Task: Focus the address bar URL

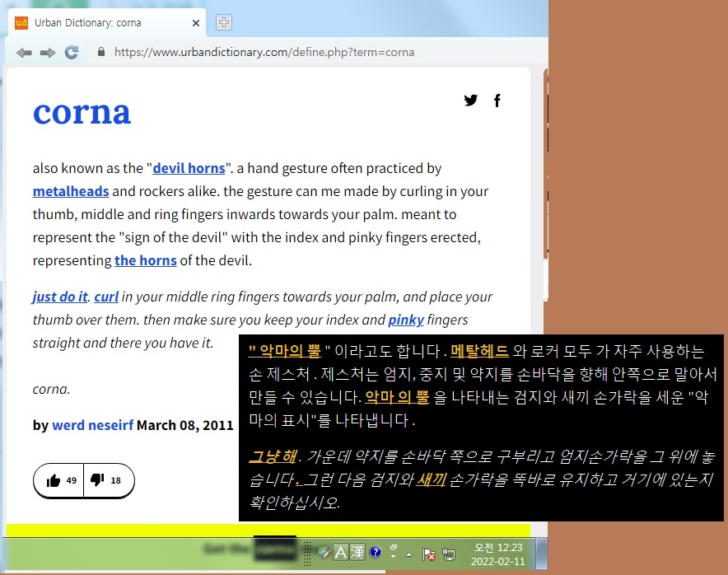Action: [x=264, y=52]
